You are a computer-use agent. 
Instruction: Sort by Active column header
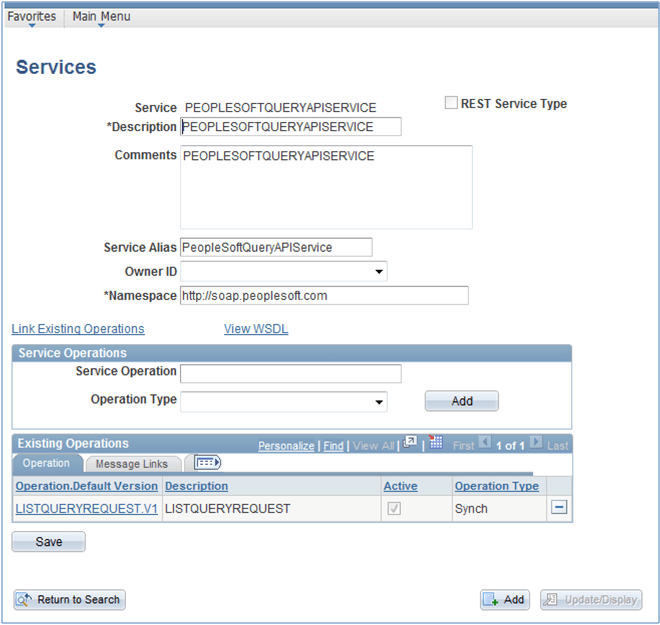400,486
